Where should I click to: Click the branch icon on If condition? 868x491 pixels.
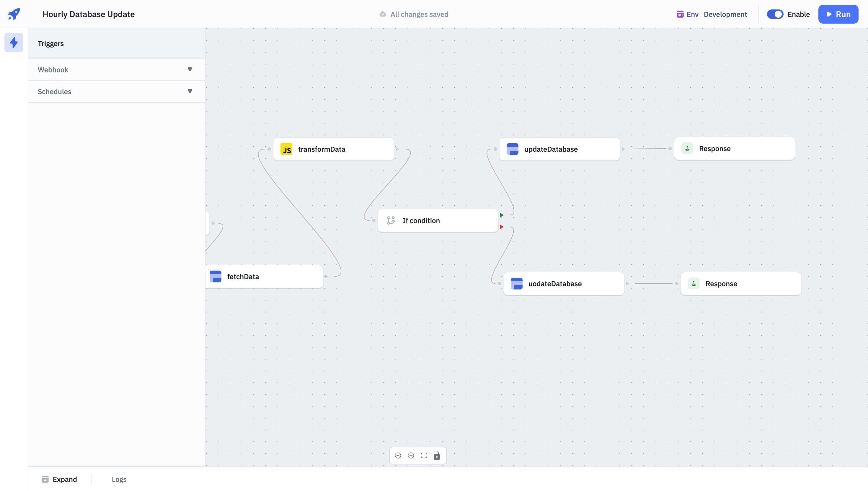coord(391,220)
